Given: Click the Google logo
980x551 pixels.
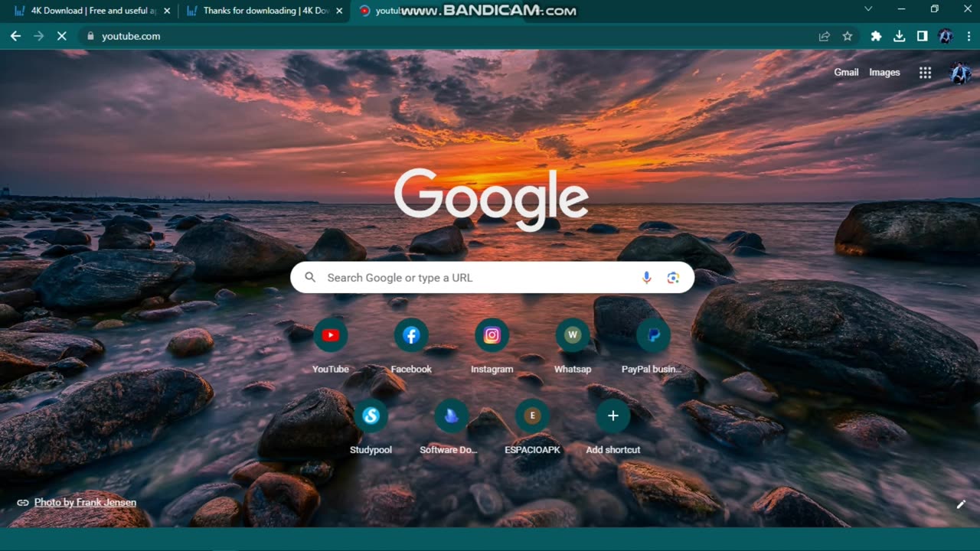Looking at the screenshot, I should point(492,199).
